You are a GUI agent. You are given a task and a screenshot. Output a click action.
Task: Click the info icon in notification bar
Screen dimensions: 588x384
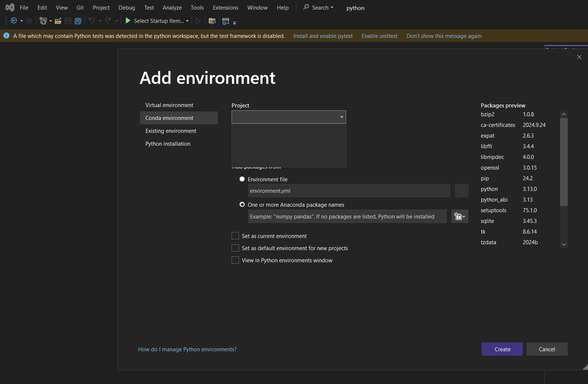pyautogui.click(x=6, y=36)
